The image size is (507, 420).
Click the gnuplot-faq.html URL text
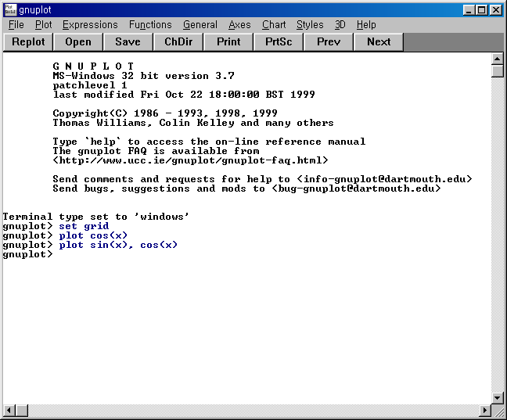190,160
